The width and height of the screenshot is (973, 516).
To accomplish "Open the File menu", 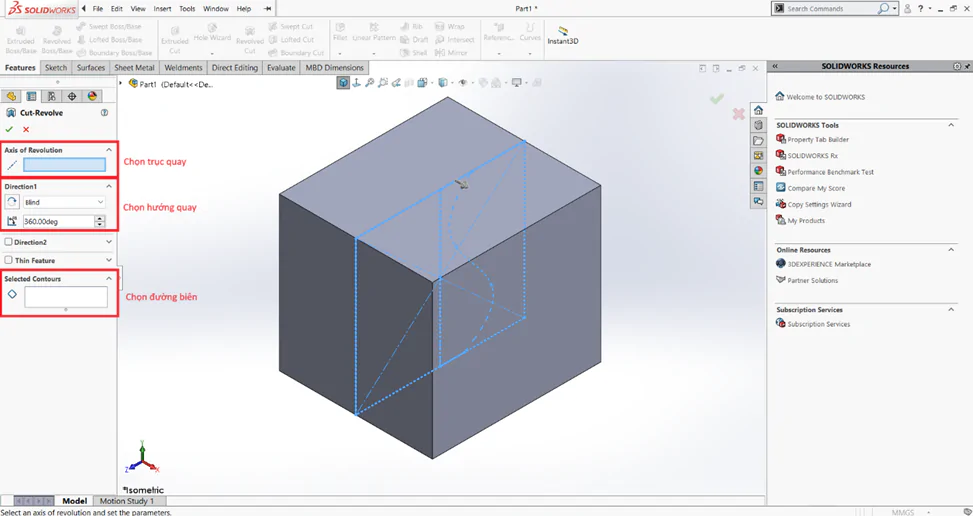I will (x=97, y=9).
